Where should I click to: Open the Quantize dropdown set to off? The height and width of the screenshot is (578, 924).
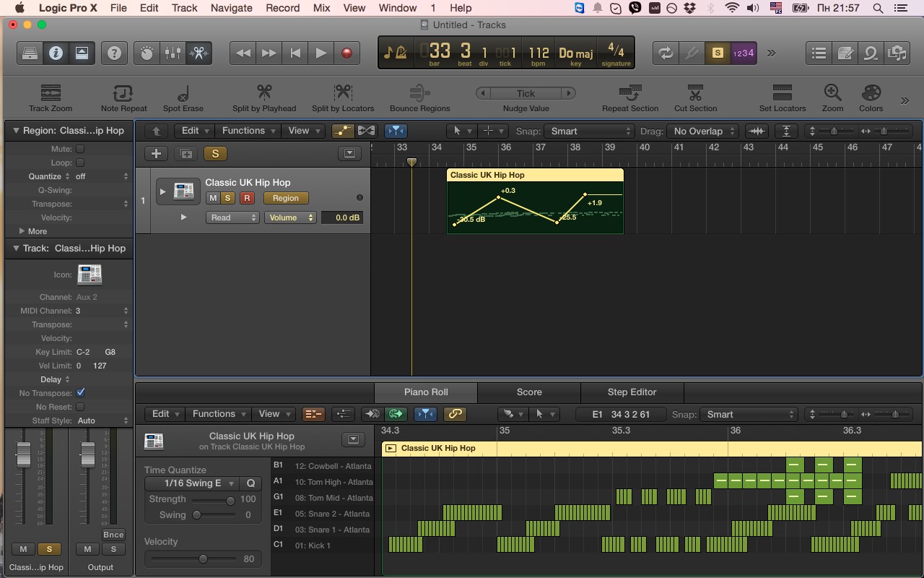pyautogui.click(x=79, y=176)
